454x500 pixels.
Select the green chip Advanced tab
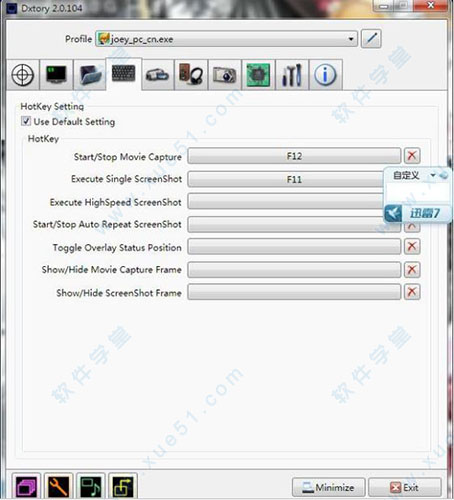point(258,75)
